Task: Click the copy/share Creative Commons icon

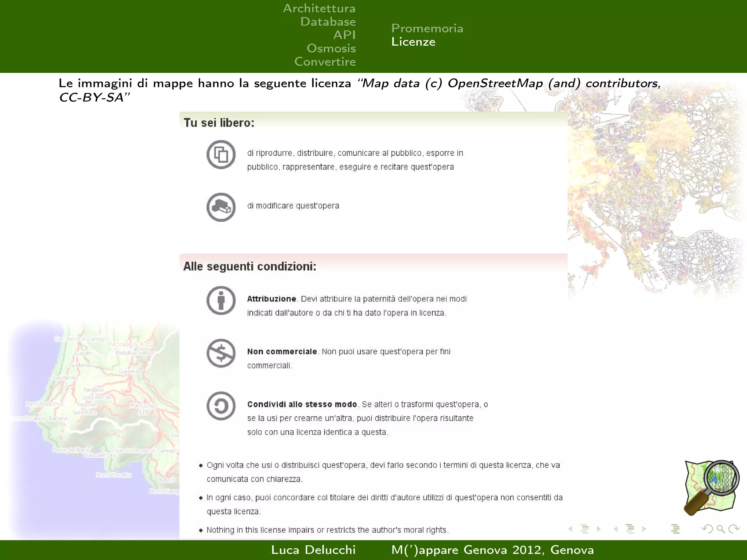Action: click(x=221, y=155)
